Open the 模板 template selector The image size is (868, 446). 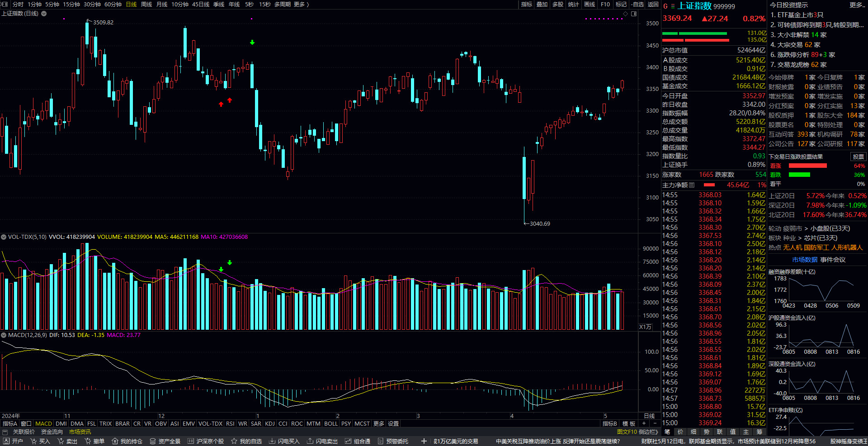629,424
